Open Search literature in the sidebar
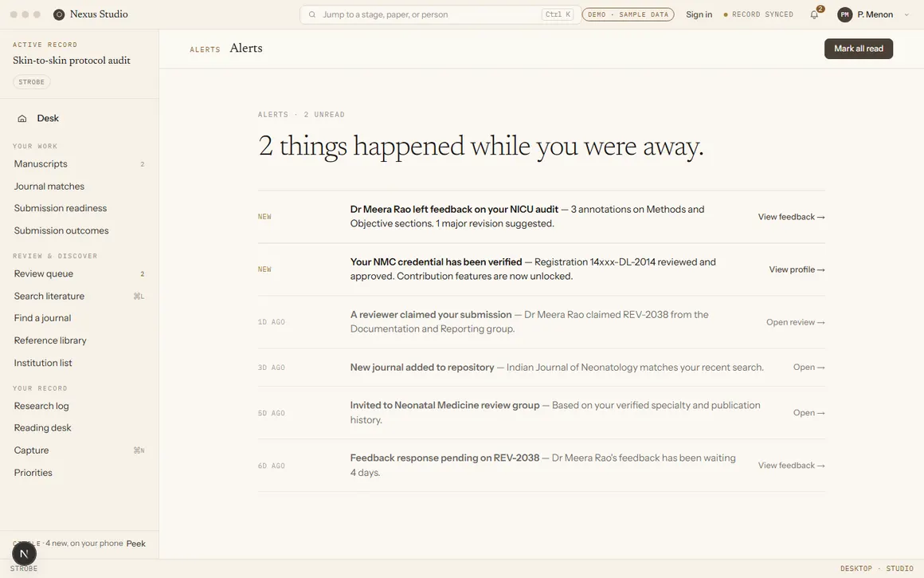Viewport: 924px width, 578px height. 80,296
